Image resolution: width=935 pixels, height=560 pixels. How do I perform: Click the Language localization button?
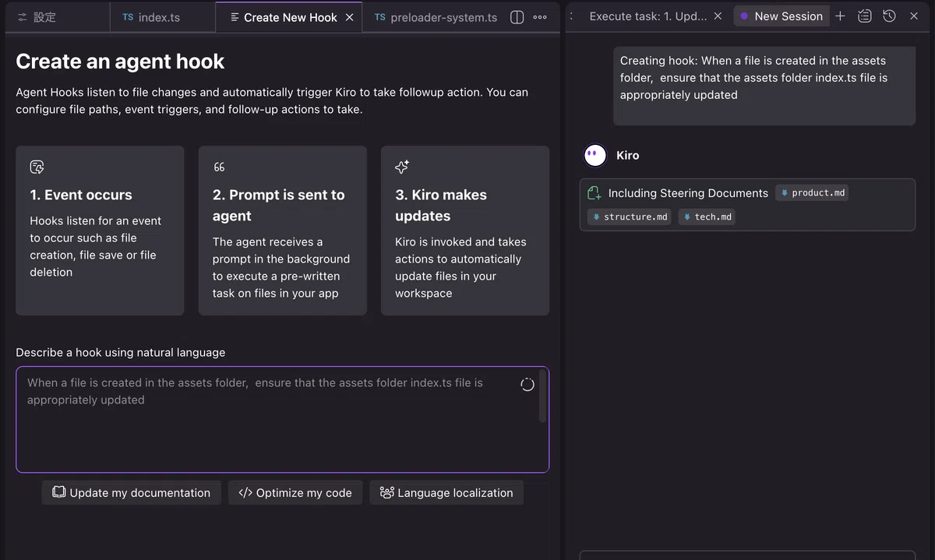446,493
